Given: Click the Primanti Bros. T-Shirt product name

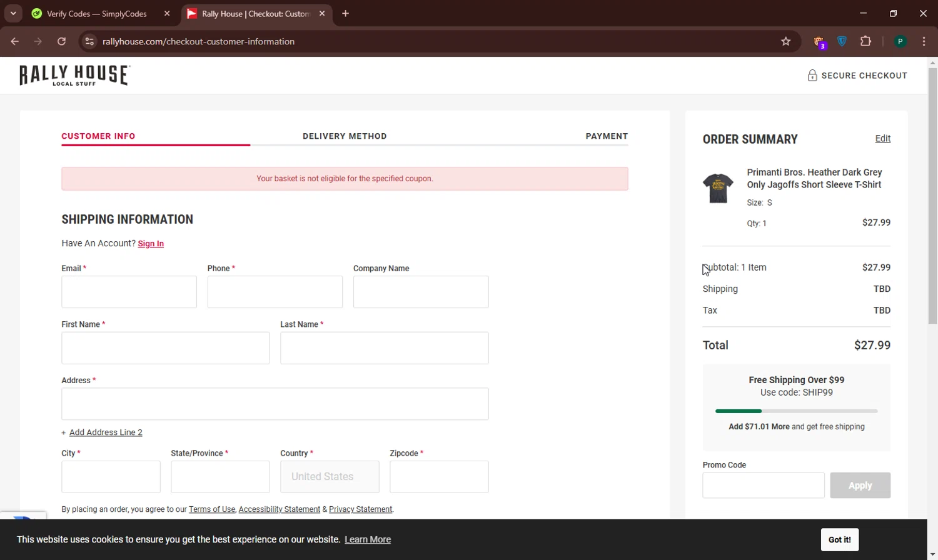Looking at the screenshot, I should pyautogui.click(x=814, y=179).
